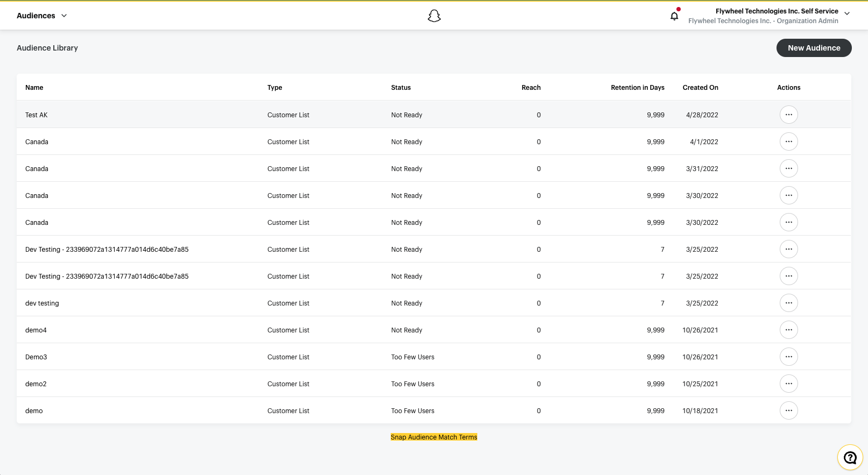Sort by Created On column header
This screenshot has height=475, width=868.
tap(701, 88)
